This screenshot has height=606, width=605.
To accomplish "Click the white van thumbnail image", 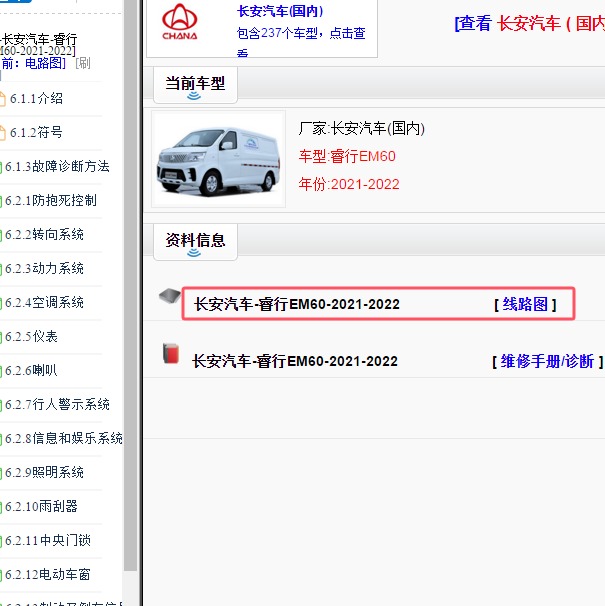I will click(218, 159).
